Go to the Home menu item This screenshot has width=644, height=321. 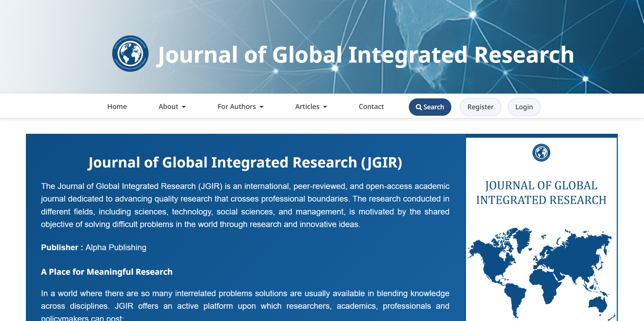pos(117,107)
